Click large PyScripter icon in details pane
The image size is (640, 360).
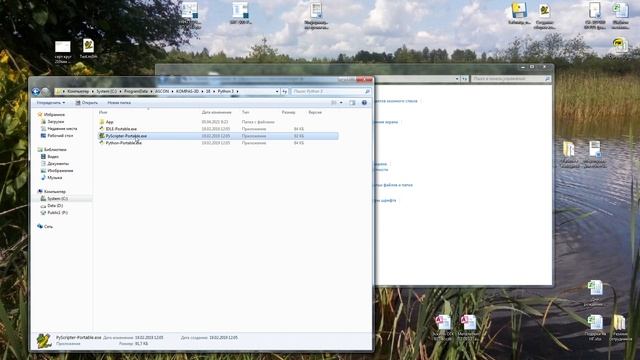point(43,341)
